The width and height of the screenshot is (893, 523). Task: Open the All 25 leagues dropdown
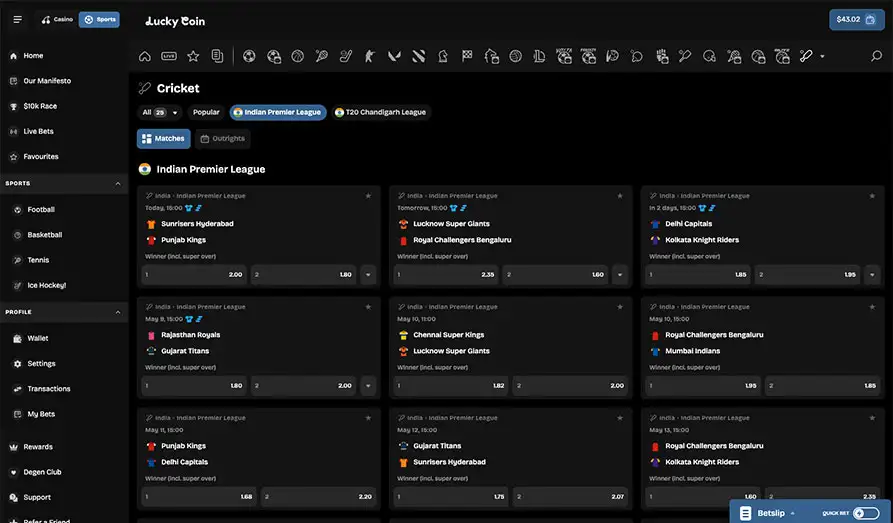point(159,112)
